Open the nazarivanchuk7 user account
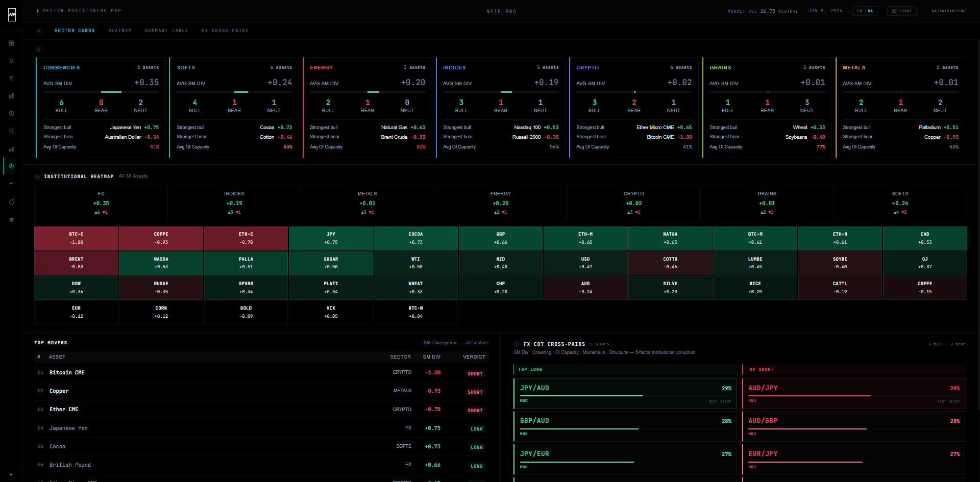 [949, 11]
